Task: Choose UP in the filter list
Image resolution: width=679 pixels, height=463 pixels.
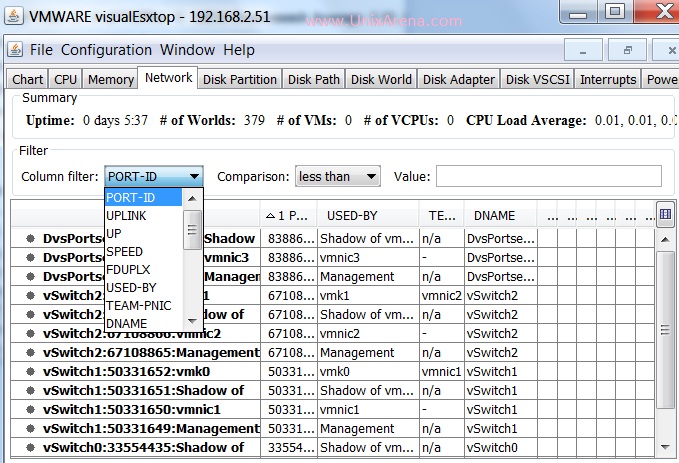Action: (143, 233)
